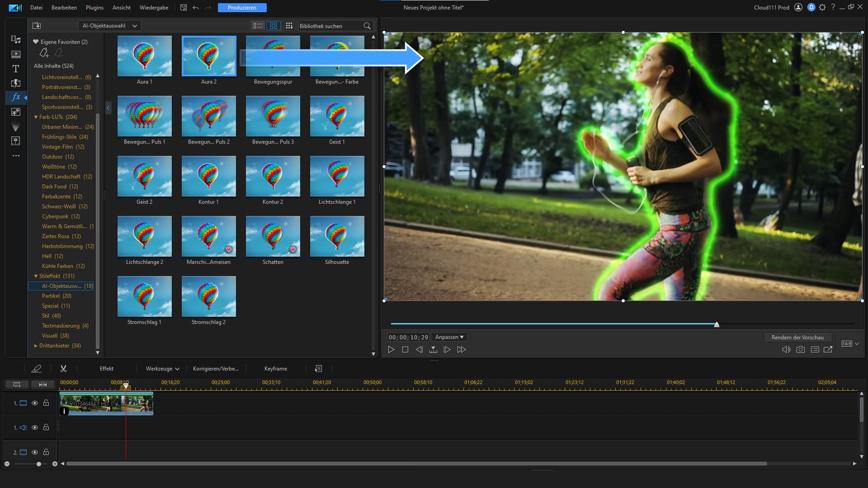Click the Produzieren button
Screen dimensions: 868x488
(x=242, y=8)
